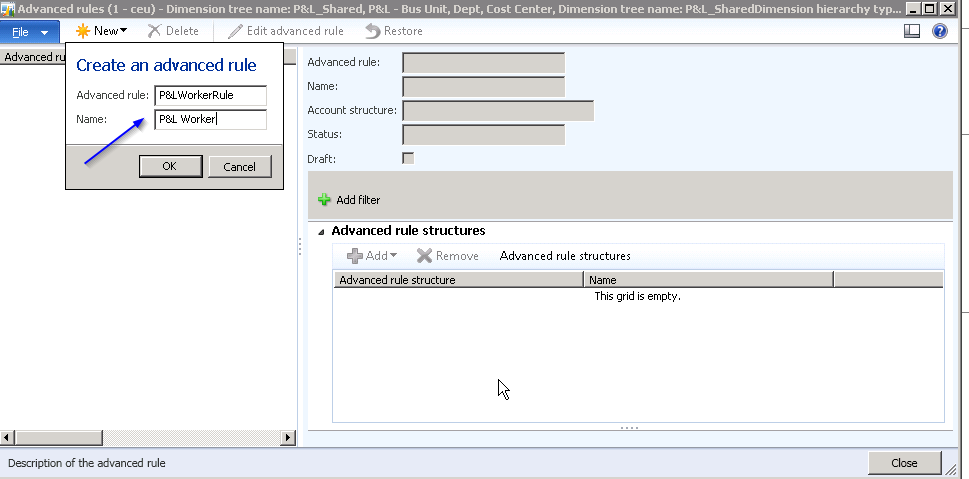Close the Advanced rules form

tap(904, 463)
